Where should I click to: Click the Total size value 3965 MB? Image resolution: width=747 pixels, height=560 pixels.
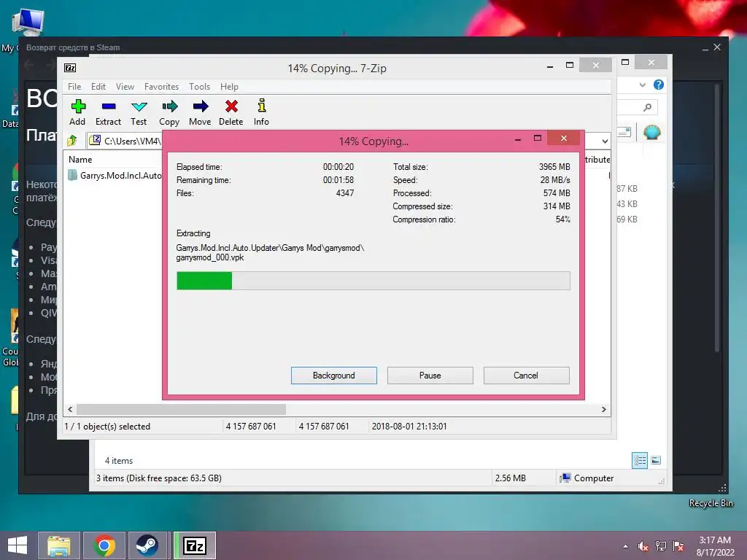[554, 167]
